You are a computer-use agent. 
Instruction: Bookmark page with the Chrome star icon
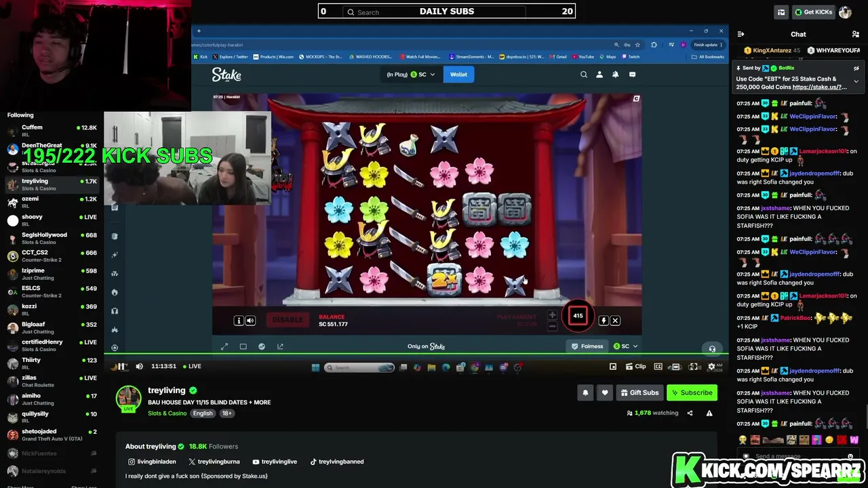coord(638,45)
